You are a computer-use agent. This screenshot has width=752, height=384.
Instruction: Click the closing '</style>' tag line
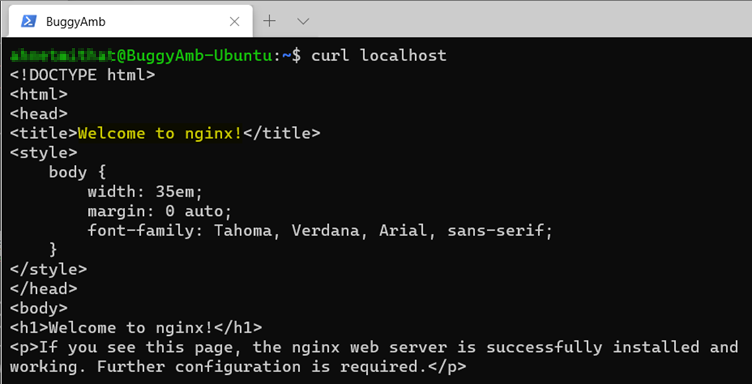pyautogui.click(x=48, y=269)
